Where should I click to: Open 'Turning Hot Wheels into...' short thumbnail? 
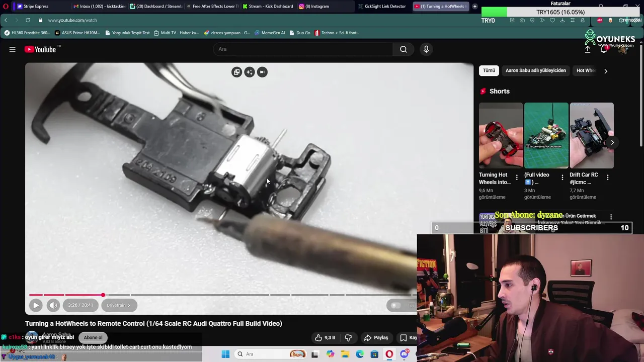point(501,135)
